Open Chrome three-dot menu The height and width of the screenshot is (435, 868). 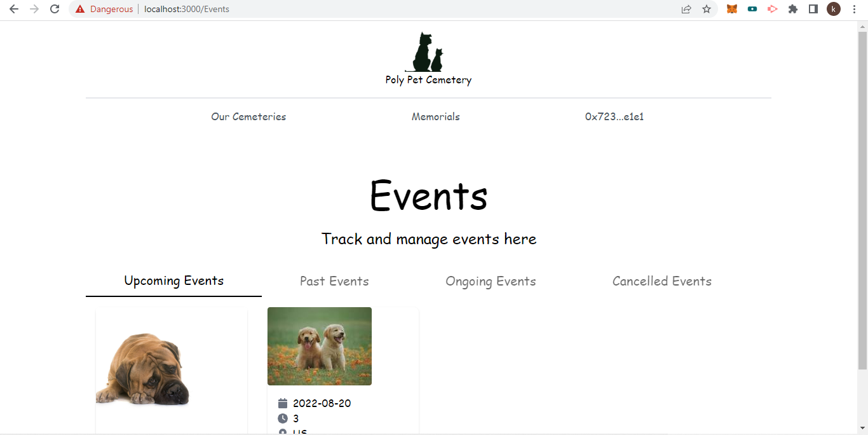pyautogui.click(x=854, y=9)
